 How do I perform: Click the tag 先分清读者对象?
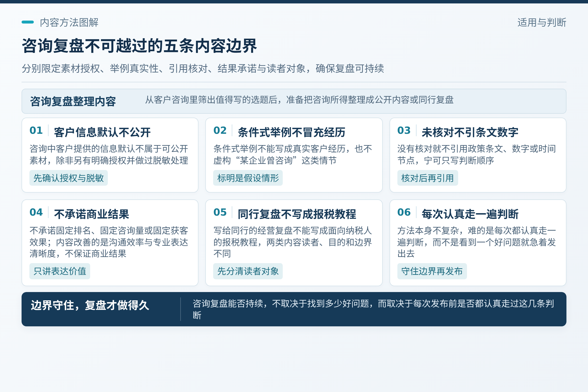(x=248, y=271)
